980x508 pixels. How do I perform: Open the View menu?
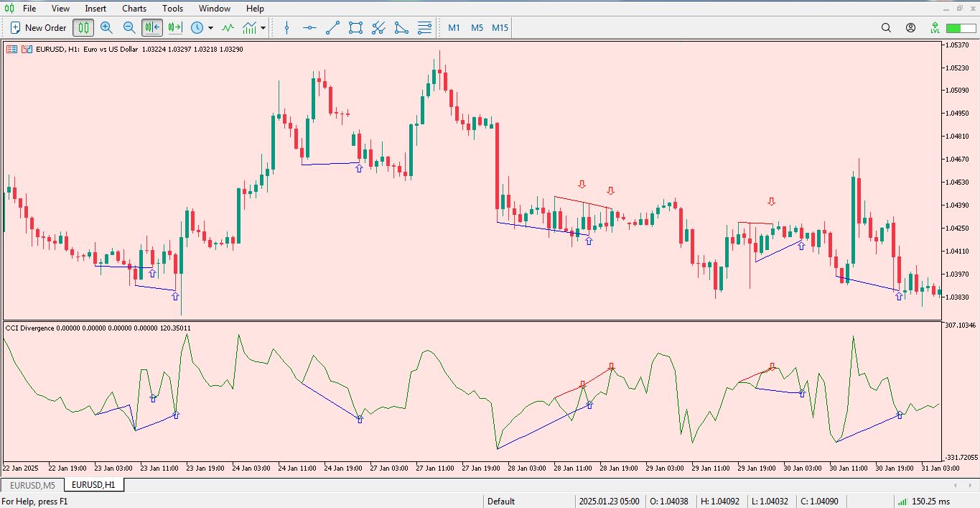[x=61, y=9]
